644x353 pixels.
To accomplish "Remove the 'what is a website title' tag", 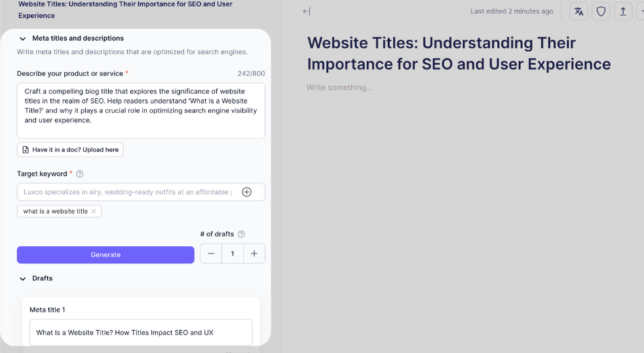I will [94, 211].
